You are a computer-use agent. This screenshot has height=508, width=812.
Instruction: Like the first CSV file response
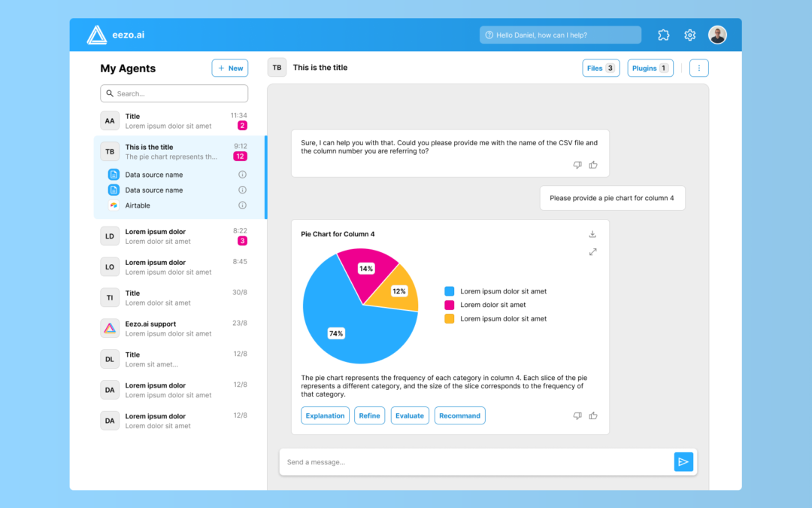(x=593, y=165)
